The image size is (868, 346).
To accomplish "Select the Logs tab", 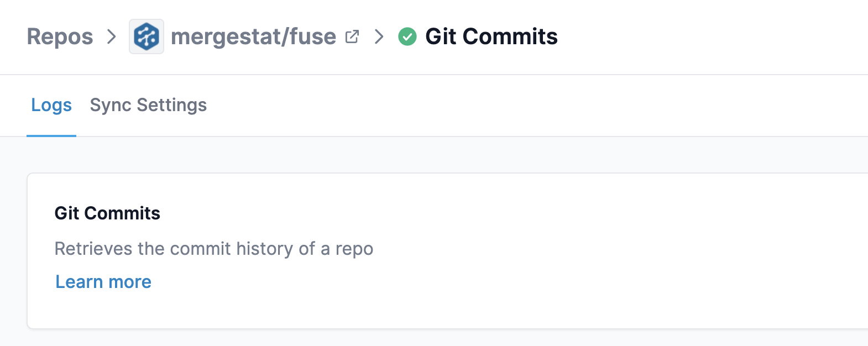I will 51,105.
